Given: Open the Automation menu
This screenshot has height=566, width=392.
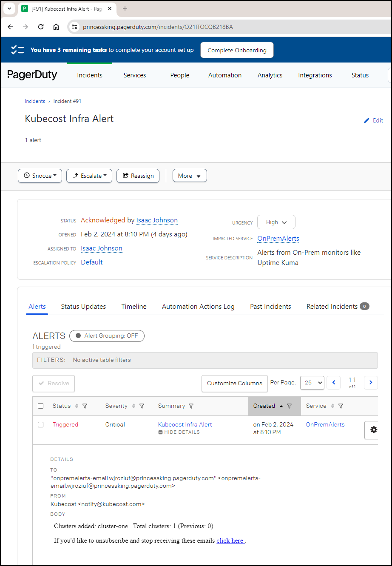Looking at the screenshot, I should pyautogui.click(x=225, y=75).
